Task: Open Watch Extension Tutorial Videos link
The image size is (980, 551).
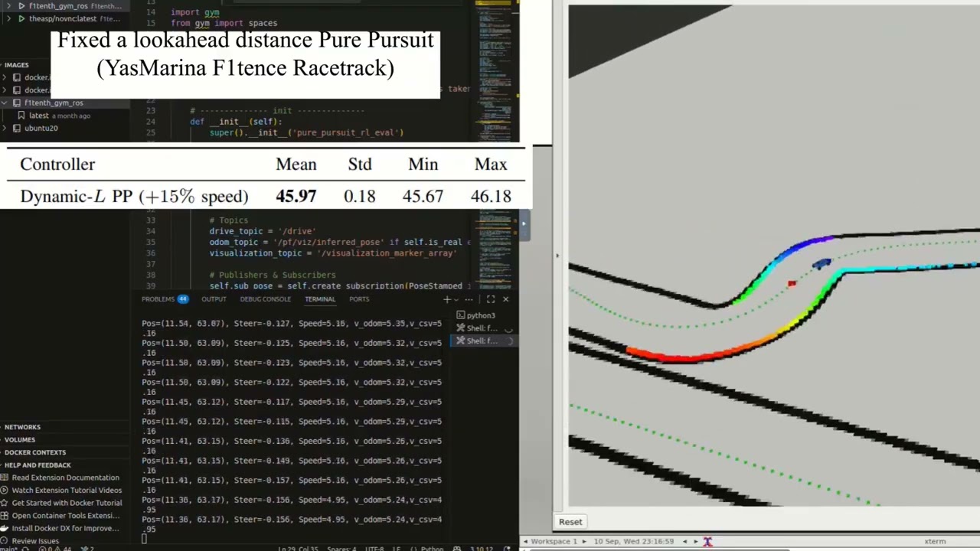Action: [67, 490]
